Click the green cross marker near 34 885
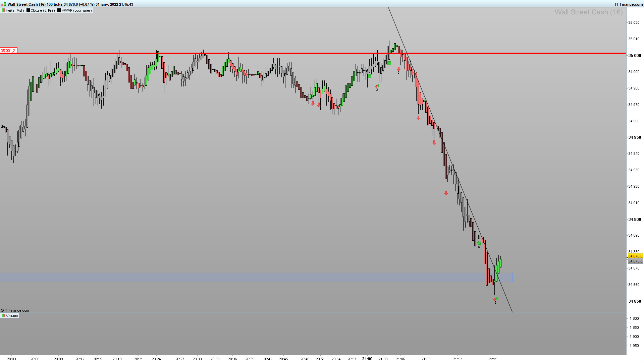Screen dimensions: 644x362 coord(479,243)
